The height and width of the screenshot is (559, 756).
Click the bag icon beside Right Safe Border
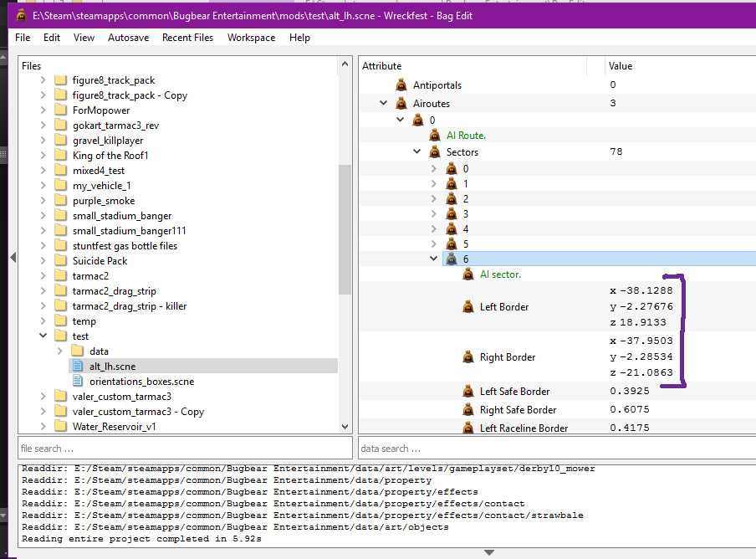click(x=468, y=410)
